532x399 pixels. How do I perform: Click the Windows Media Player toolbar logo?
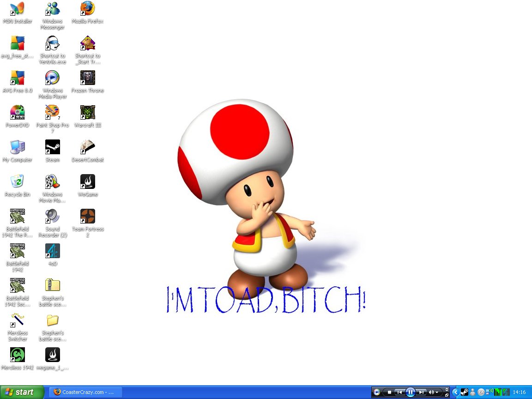point(377,392)
